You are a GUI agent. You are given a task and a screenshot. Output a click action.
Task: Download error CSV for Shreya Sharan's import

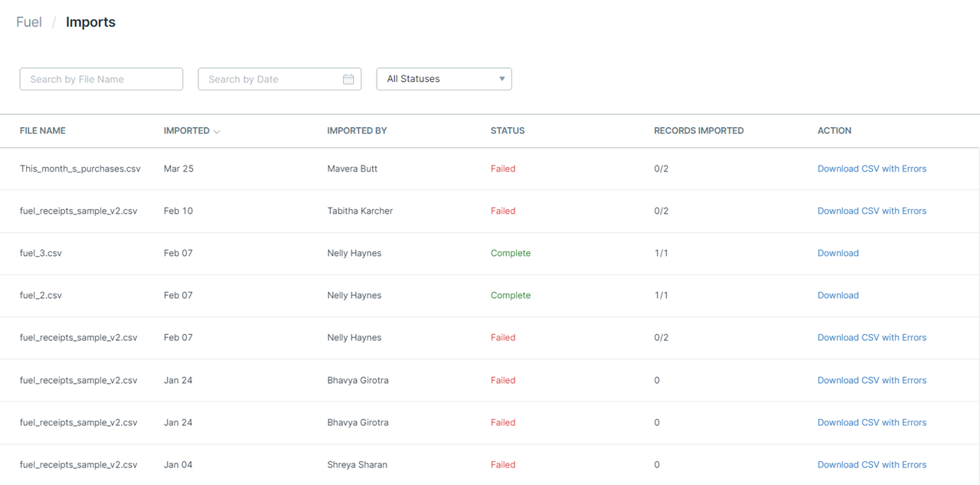871,464
